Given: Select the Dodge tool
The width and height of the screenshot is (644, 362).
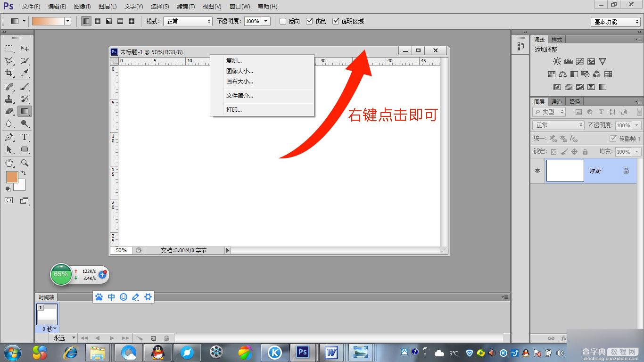Looking at the screenshot, I should click(25, 123).
